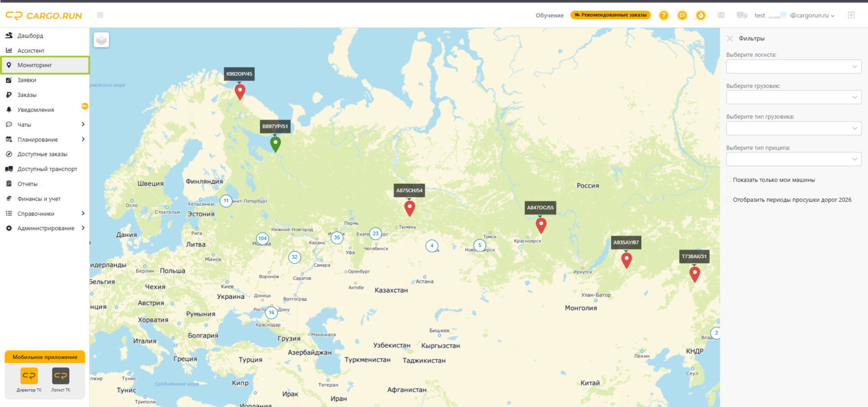This screenshot has height=407, width=868.
Task: Click the Рекомендованные заказы button
Action: pos(610,15)
